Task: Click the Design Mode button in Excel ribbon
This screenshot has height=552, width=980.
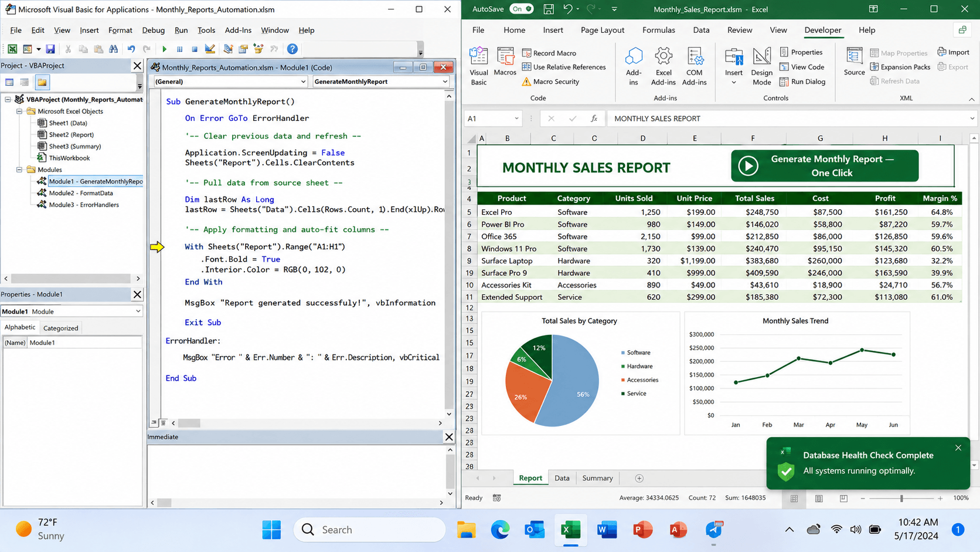Action: pos(762,66)
